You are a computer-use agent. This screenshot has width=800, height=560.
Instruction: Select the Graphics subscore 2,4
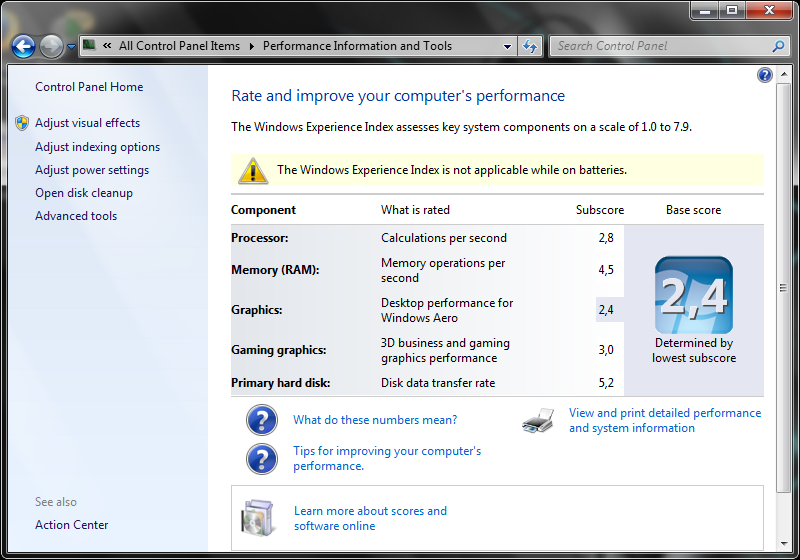[x=606, y=310]
